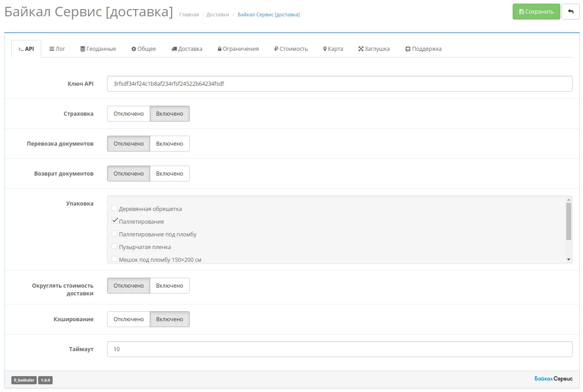Click the 1.0.0 version badge
This screenshot has width=583, height=392.
click(45, 380)
